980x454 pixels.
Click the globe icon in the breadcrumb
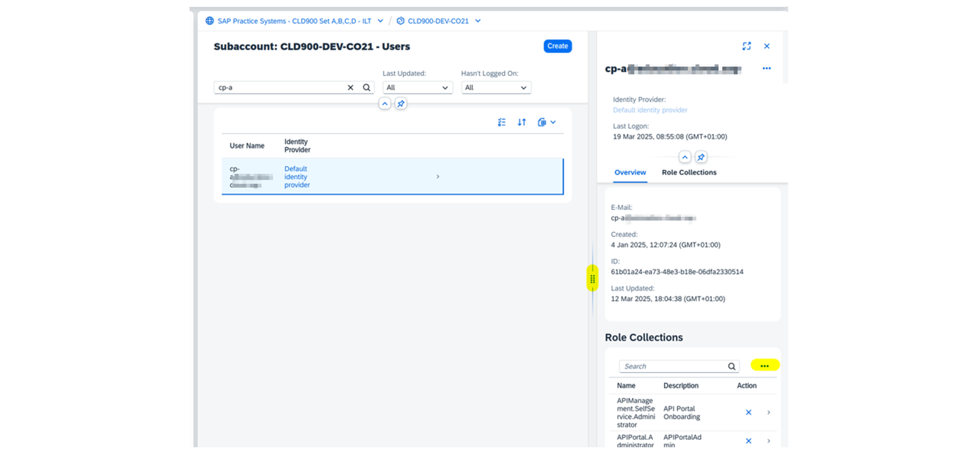pos(209,21)
